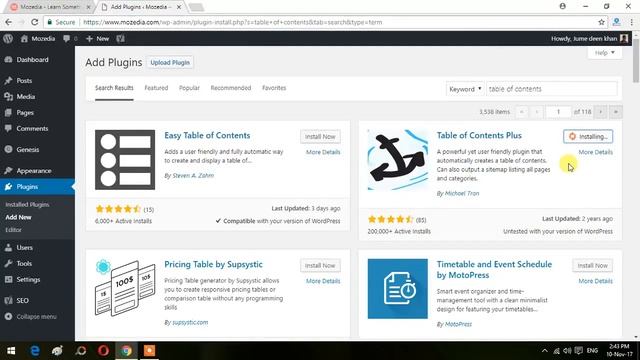The width and height of the screenshot is (640, 360).
Task: Bookmark page with star icon
Action: pyautogui.click(x=601, y=22)
